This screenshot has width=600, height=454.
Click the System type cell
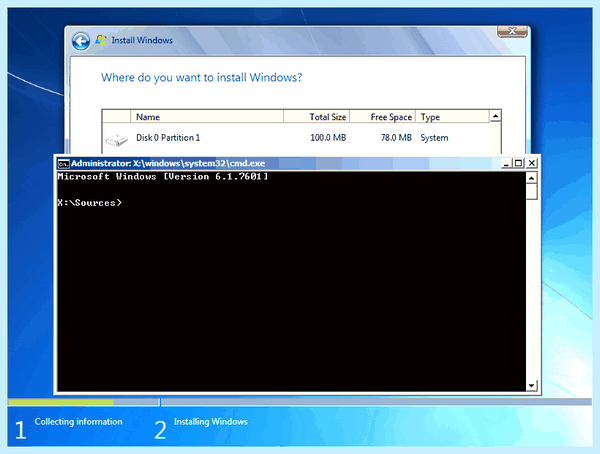click(x=434, y=138)
